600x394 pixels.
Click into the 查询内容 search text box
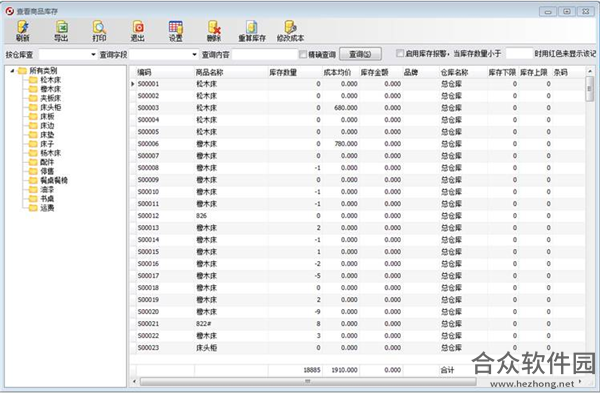pyautogui.click(x=264, y=55)
